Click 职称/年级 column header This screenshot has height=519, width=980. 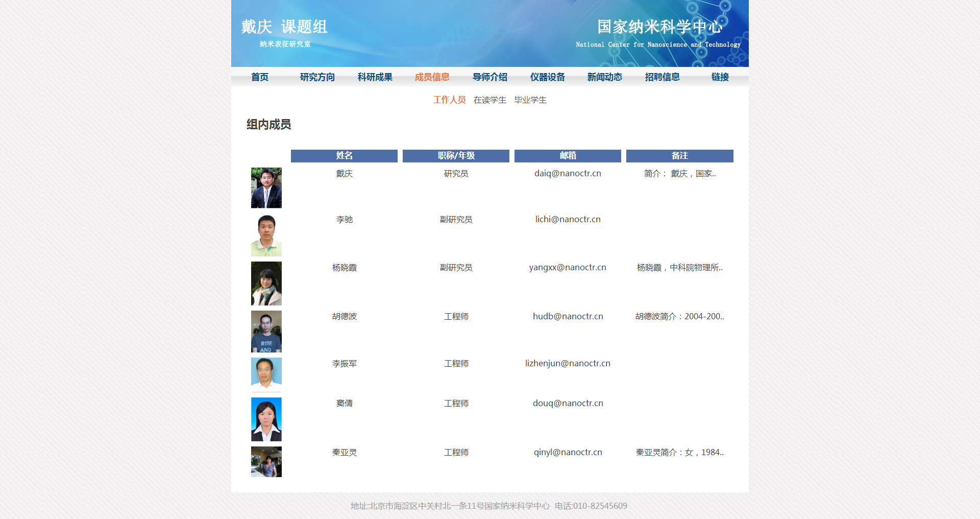(456, 156)
